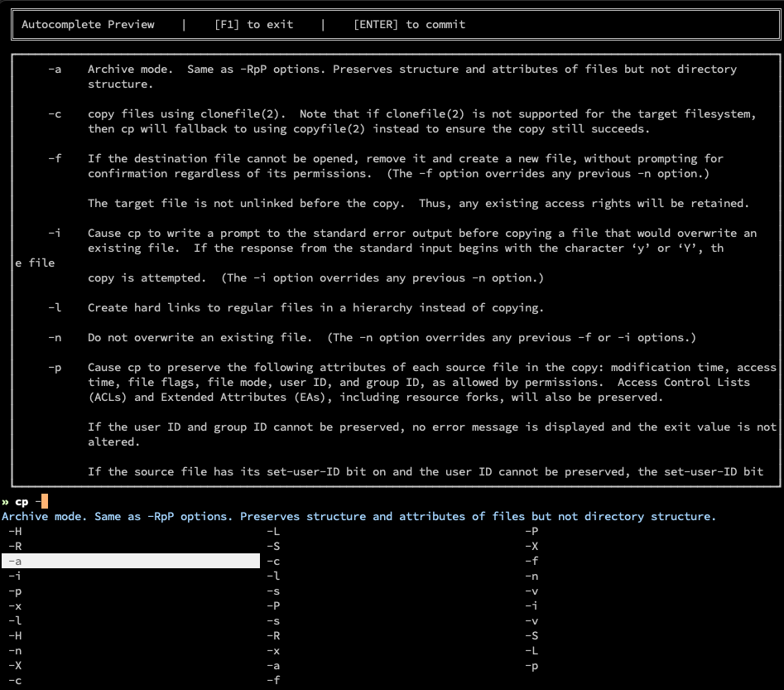Click the Autocomplete Preview title
Viewport: 784px width, 690px height.
point(88,25)
